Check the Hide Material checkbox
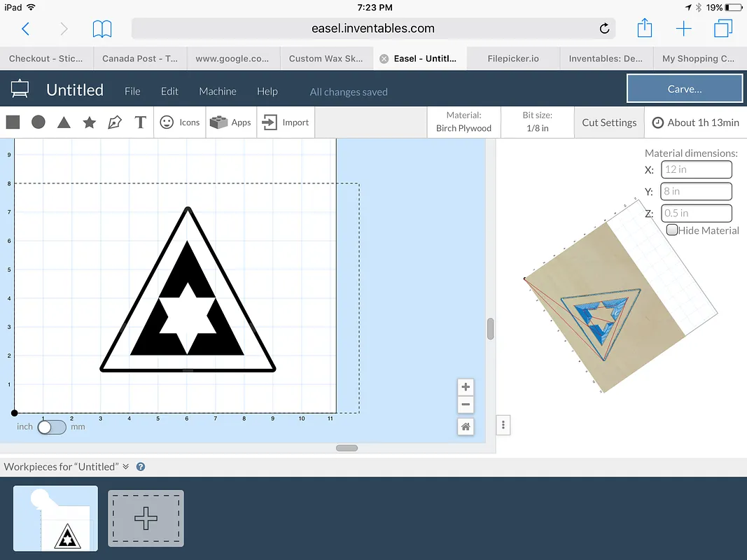 coord(672,230)
